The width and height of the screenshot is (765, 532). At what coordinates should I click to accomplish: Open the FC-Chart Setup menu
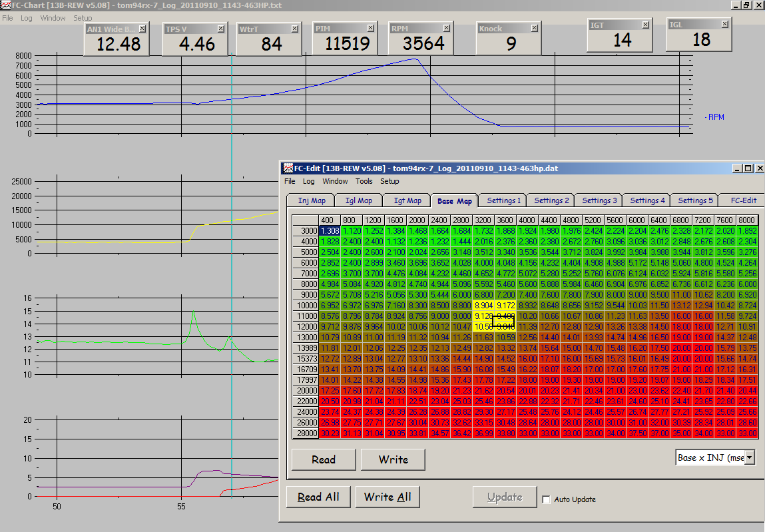(83, 18)
